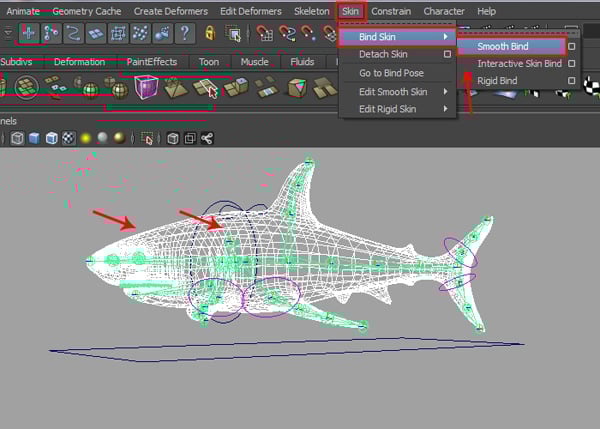Switch to the Subdivs shelf tab

click(x=16, y=62)
